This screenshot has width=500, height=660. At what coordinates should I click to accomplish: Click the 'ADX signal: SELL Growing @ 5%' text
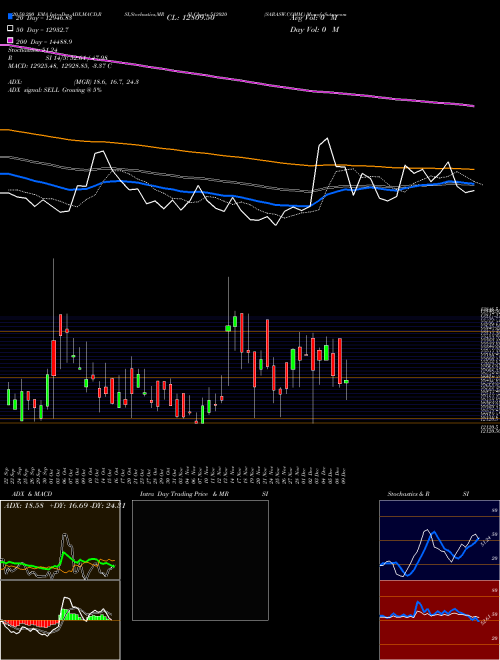click(x=55, y=90)
